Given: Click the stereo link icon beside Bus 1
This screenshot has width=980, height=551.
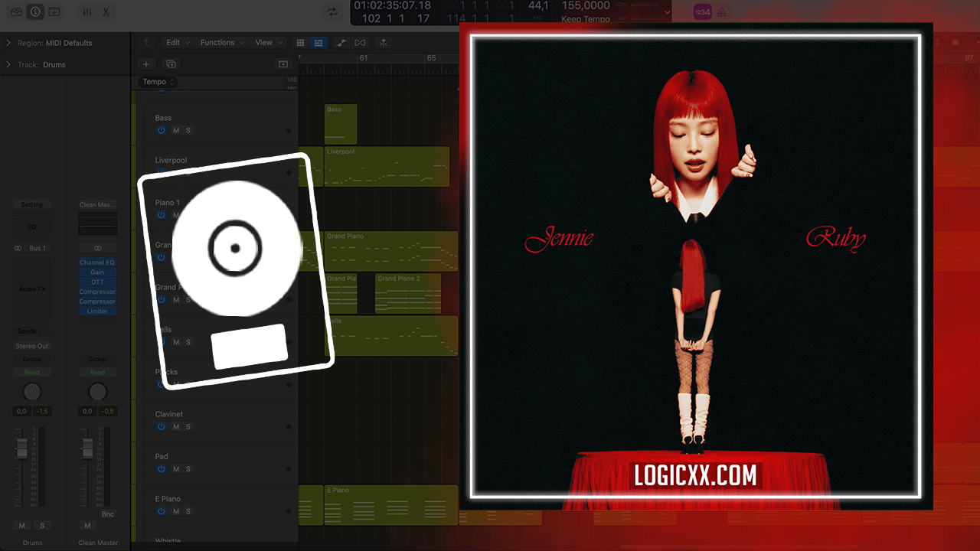Looking at the screenshot, I should coord(18,249).
